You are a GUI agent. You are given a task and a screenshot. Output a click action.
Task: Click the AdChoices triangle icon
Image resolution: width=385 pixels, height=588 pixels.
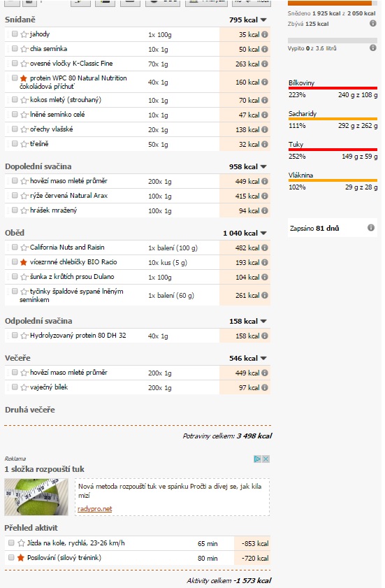pyautogui.click(x=257, y=459)
